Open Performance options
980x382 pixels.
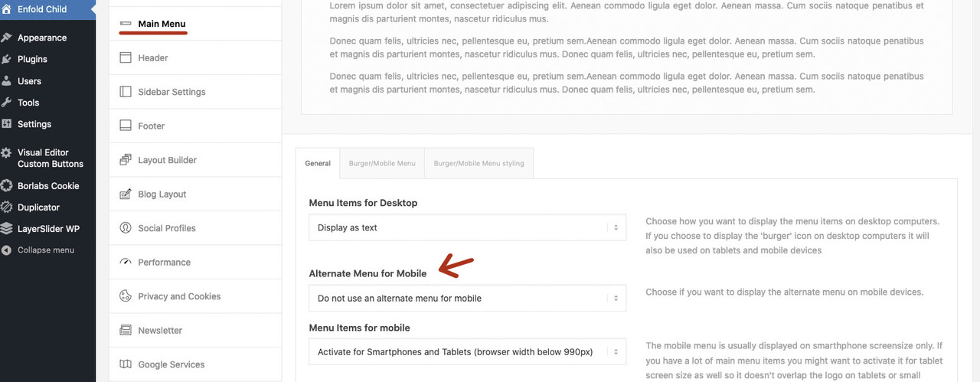click(x=195, y=262)
